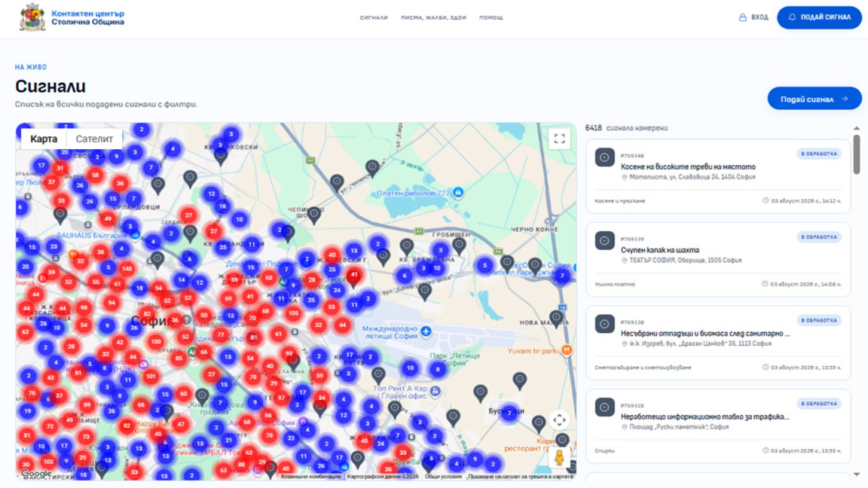This screenshot has width=868, height=488.
Task: Click the status icon of signal #769339
Action: click(604, 241)
